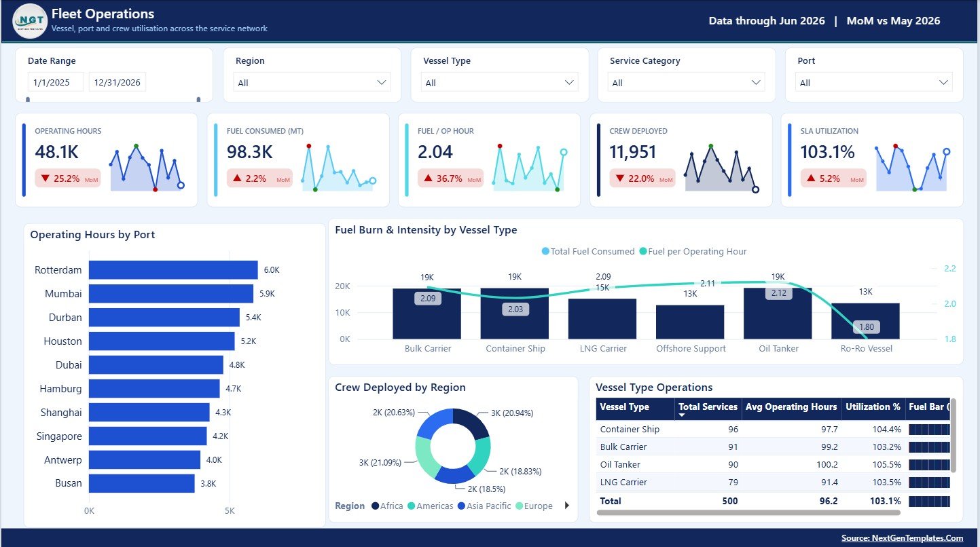Image resolution: width=980 pixels, height=547 pixels.
Task: Click the Oil Tanker row in the table
Action: [x=773, y=465]
